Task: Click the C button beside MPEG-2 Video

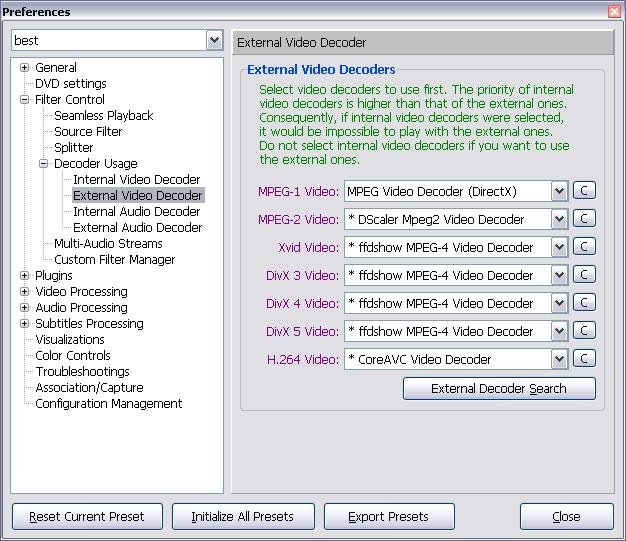Action: [x=584, y=219]
